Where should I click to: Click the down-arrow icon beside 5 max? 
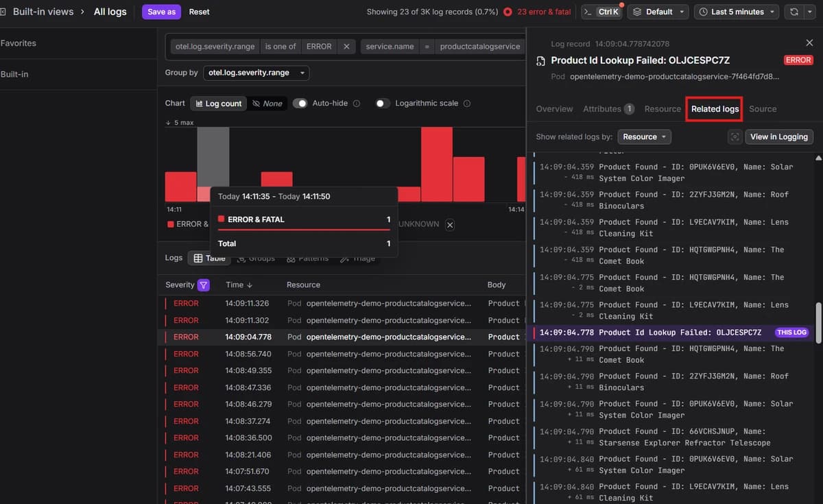[169, 123]
